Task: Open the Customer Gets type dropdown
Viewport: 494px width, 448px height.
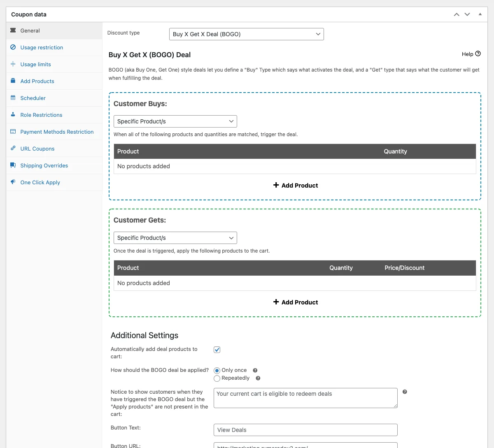Action: click(x=175, y=238)
